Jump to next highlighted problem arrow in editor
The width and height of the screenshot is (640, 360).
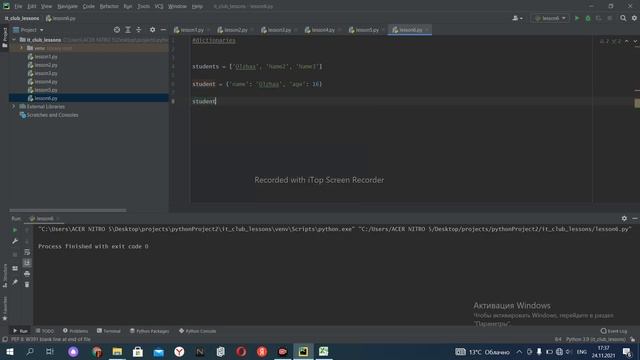coord(635,41)
